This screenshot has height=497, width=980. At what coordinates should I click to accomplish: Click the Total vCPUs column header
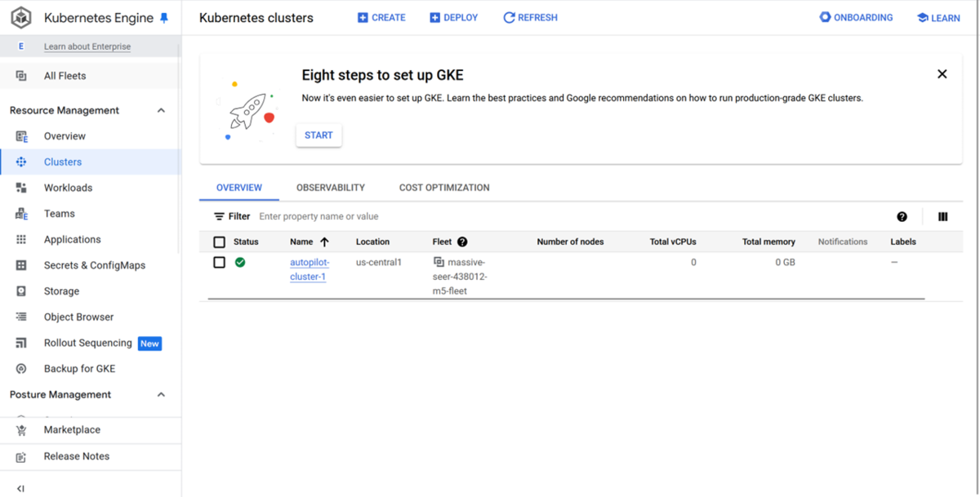[673, 242]
